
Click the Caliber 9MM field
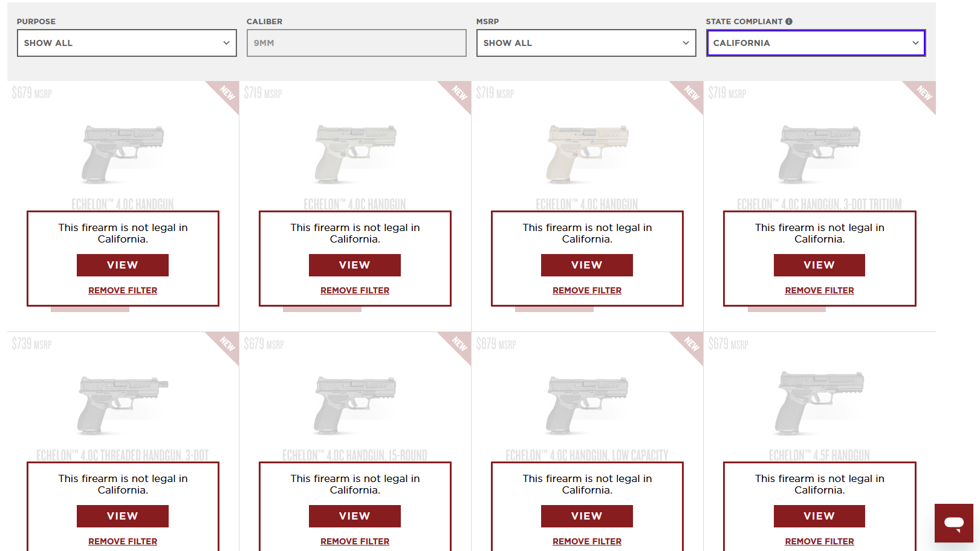coord(357,43)
